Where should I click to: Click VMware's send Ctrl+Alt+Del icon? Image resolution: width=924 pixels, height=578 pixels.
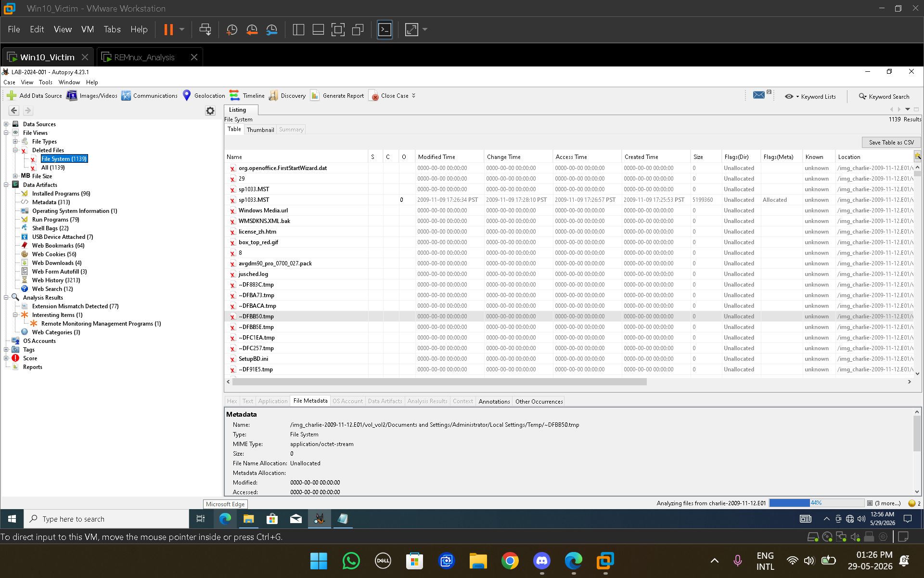[x=205, y=29]
